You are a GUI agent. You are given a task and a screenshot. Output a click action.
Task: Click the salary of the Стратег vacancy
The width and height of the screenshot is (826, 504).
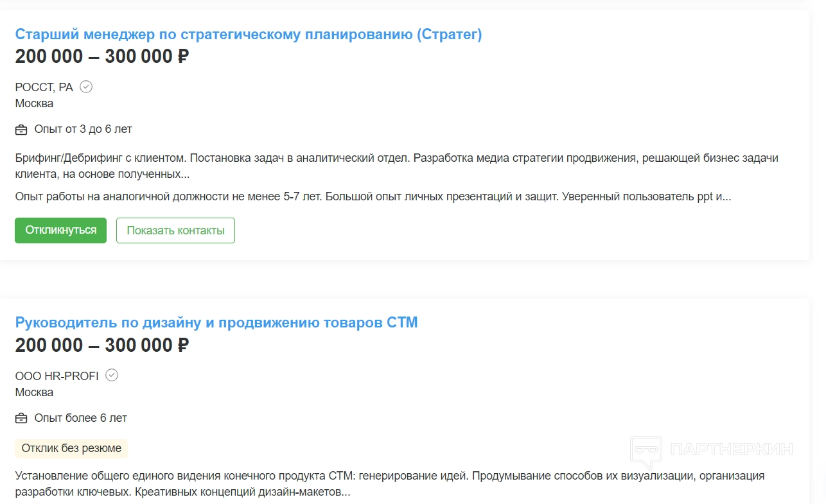pyautogui.click(x=102, y=56)
